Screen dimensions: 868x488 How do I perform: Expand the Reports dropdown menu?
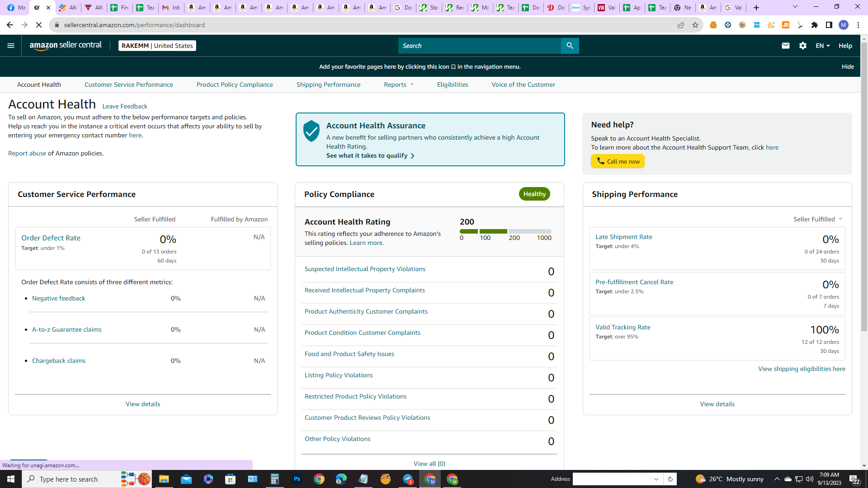pyautogui.click(x=399, y=84)
